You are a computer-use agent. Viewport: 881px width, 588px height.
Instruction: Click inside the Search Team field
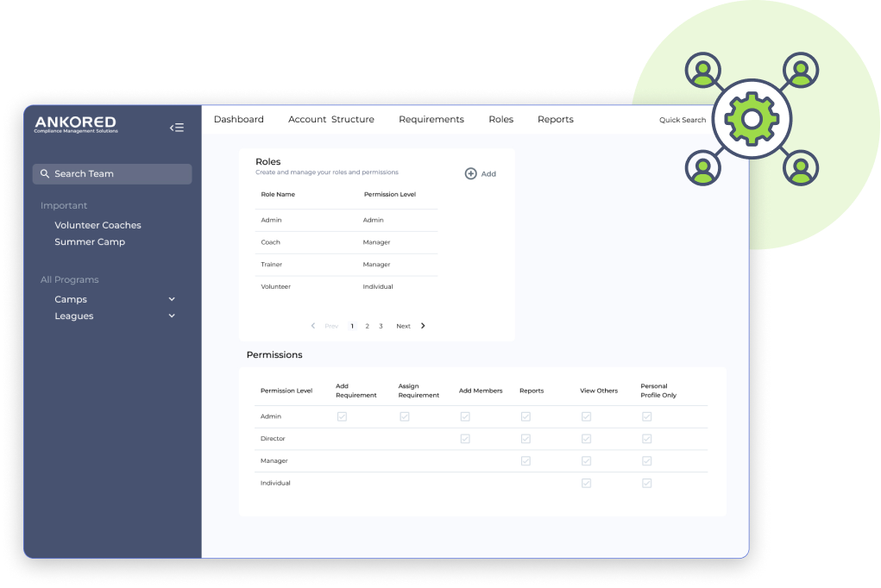click(112, 174)
